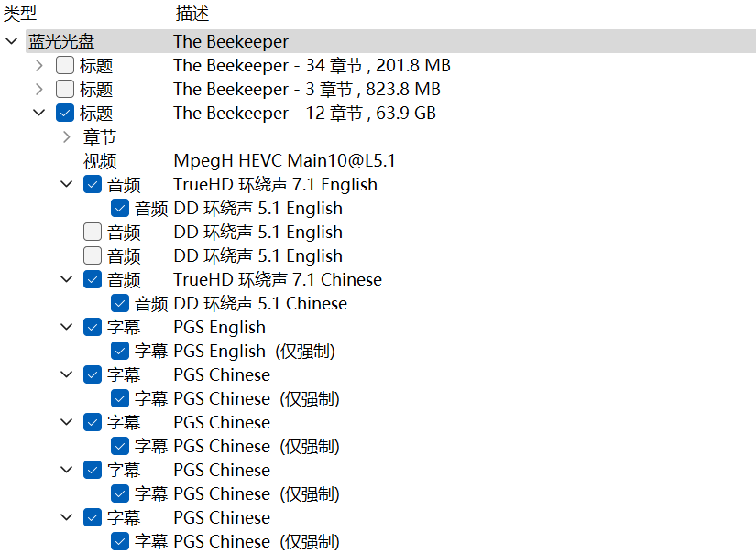Select text 'PGS English (仅强制)'

click(255, 352)
